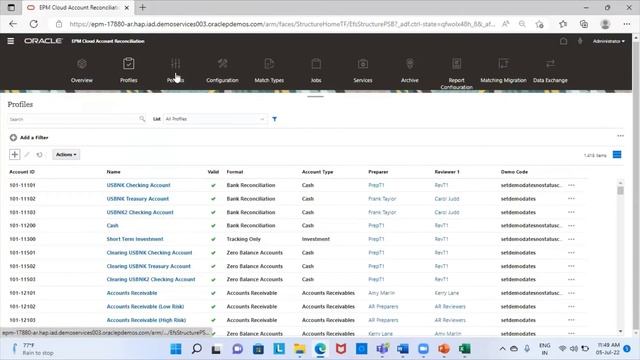Open Short Term Investment profile link
This screenshot has height=360, width=640.
(x=135, y=239)
